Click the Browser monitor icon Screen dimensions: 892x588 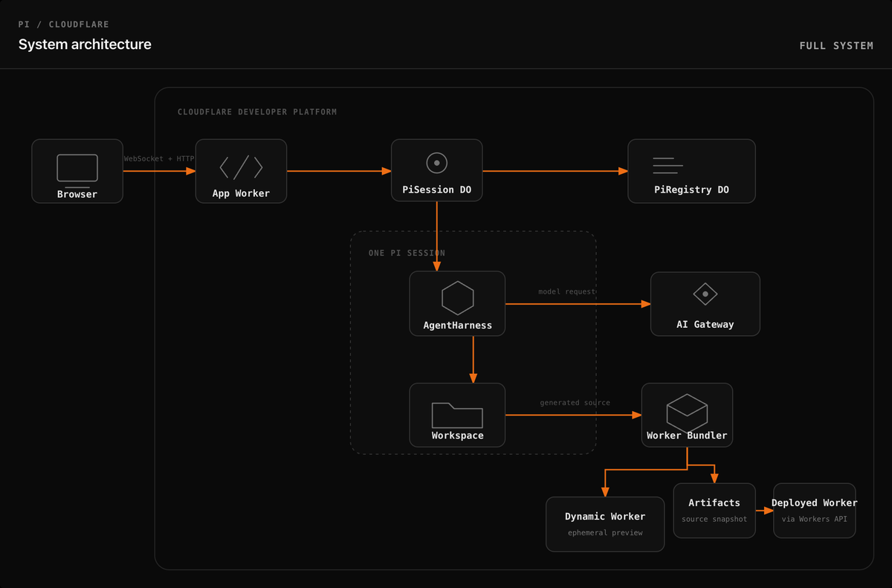(x=77, y=170)
